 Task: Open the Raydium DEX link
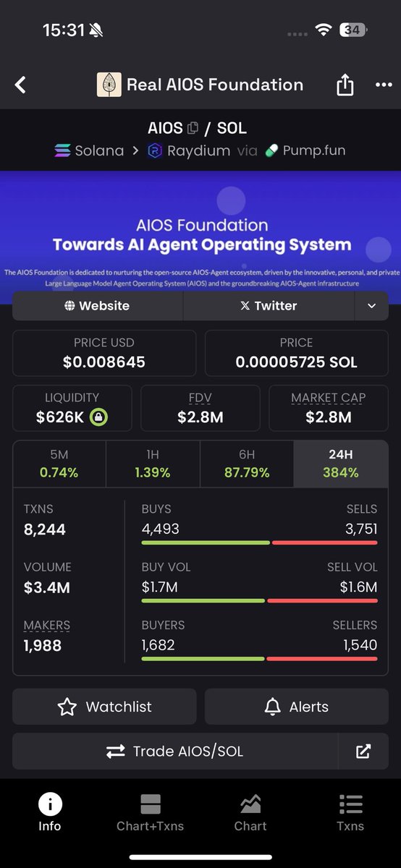coord(188,150)
